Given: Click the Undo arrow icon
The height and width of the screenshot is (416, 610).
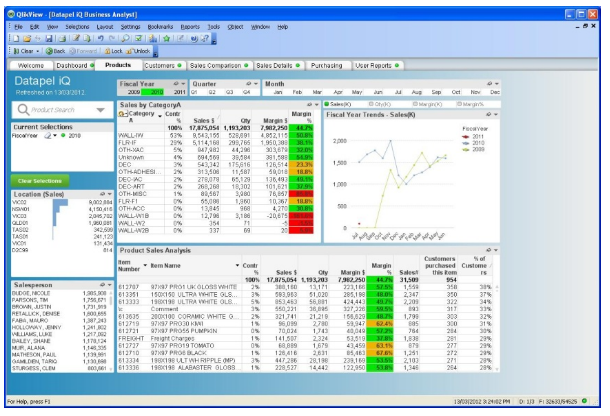Looking at the screenshot, I should [100, 39].
